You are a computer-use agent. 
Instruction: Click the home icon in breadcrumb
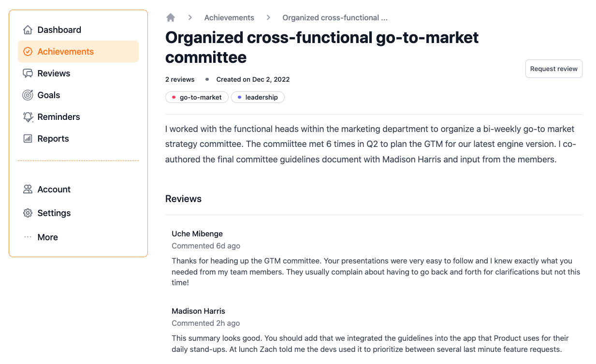click(171, 18)
